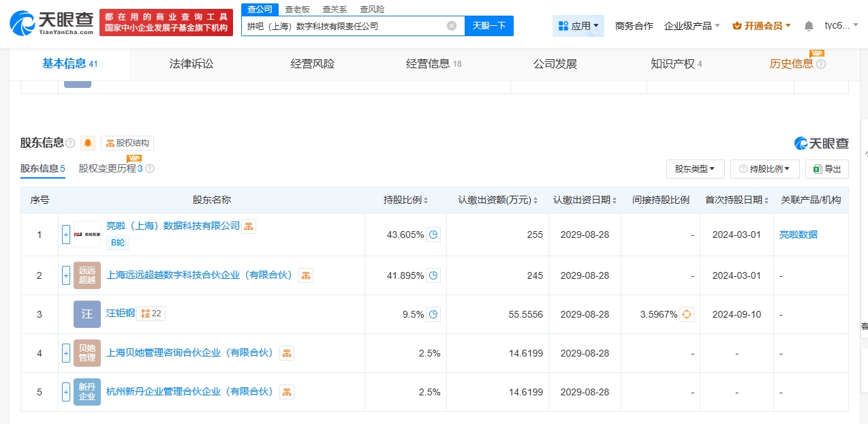Open help icon next to 历史信息 tab
Screen dimensions: 868x424
coord(821,64)
